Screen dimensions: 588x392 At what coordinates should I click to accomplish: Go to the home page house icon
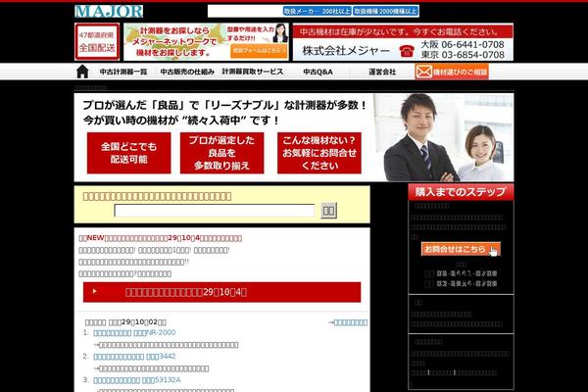[82, 72]
